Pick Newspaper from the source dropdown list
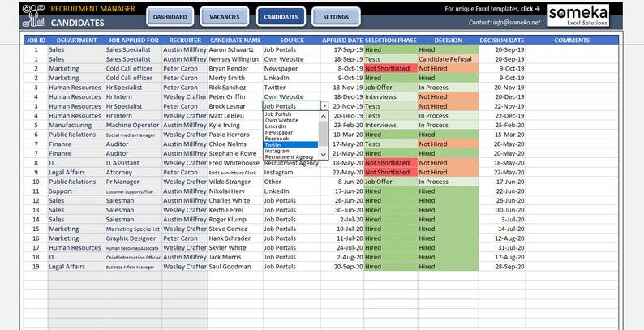The height and width of the screenshot is (330, 644). (290, 133)
